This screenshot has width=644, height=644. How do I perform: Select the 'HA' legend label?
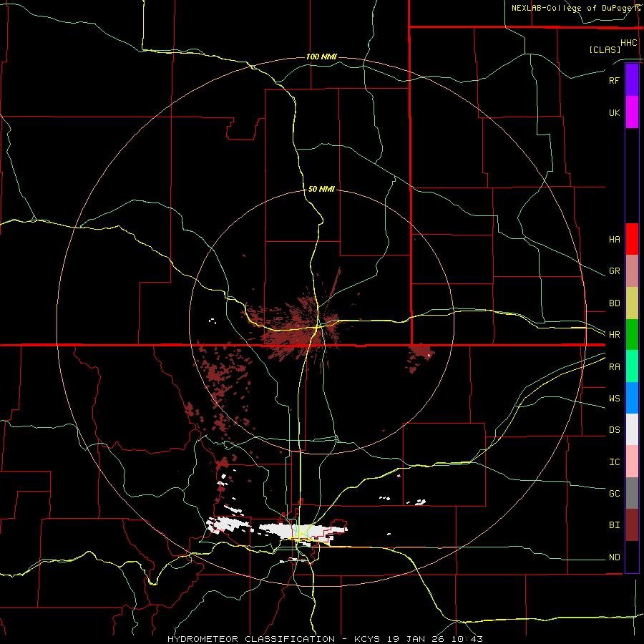coord(614,240)
